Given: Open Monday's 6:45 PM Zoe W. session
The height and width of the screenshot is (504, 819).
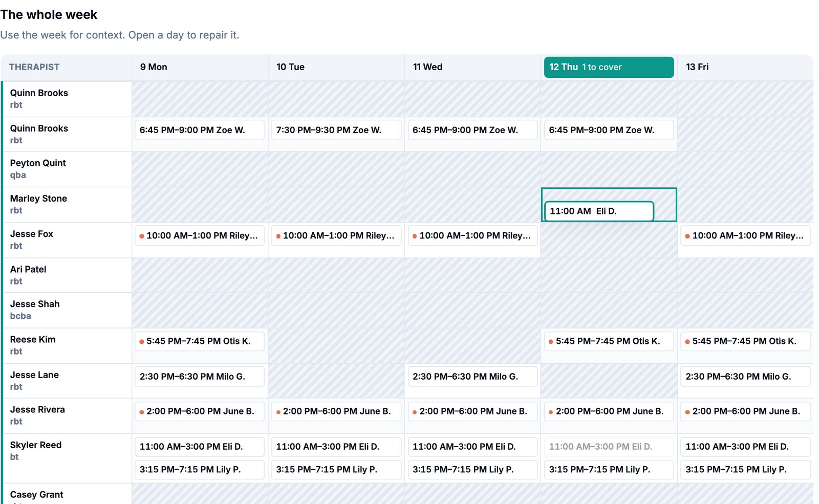Looking at the screenshot, I should point(200,130).
